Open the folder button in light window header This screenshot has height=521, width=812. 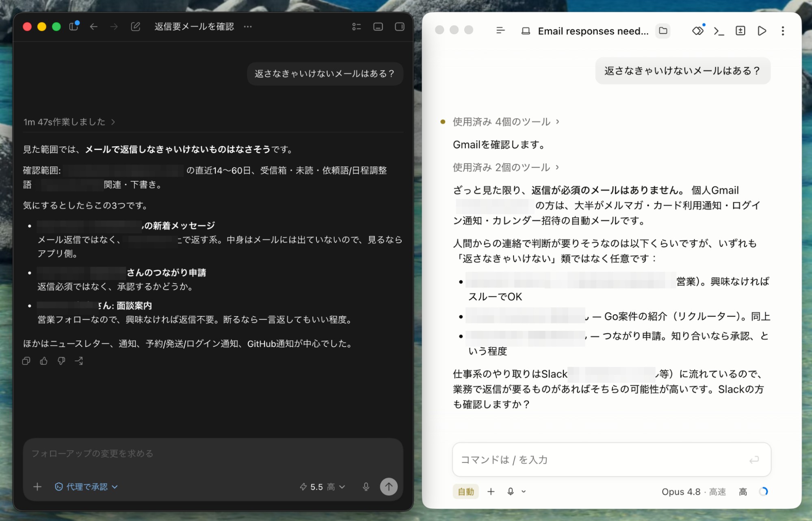[663, 30]
